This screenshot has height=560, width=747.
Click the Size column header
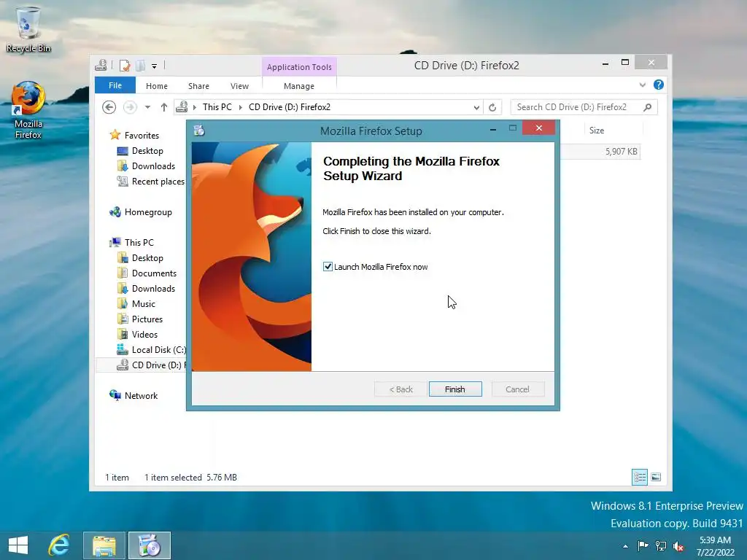[597, 130]
